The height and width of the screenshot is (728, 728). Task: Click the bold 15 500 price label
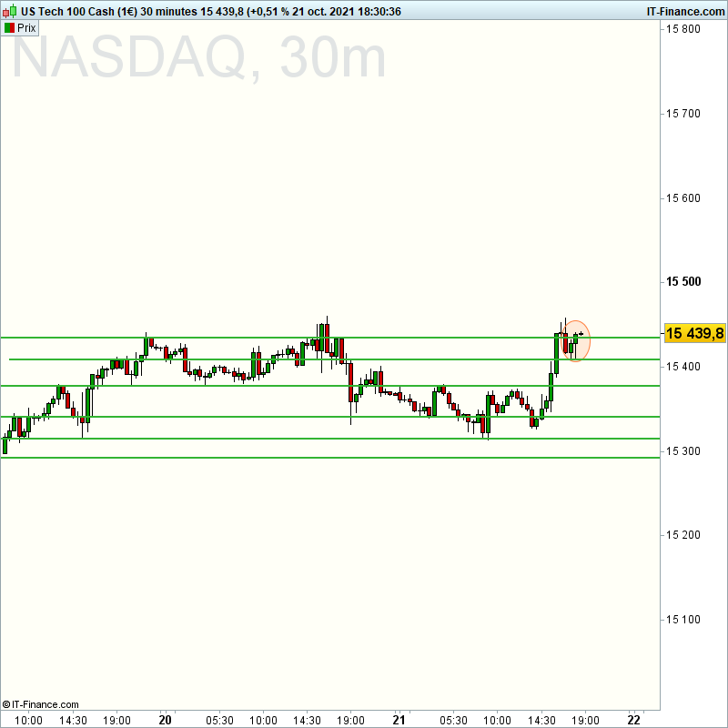click(x=683, y=281)
